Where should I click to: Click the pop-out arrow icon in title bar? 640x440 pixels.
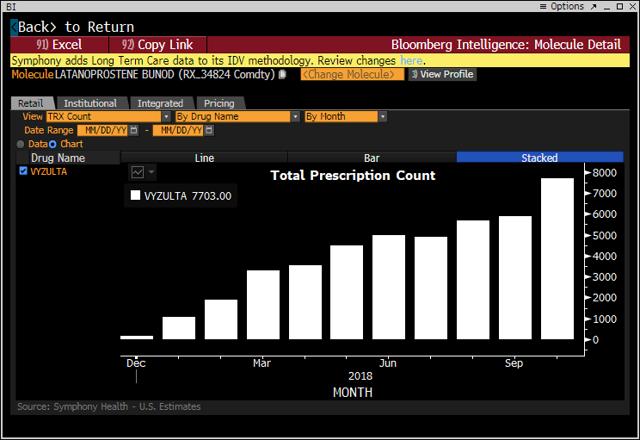[x=593, y=6]
